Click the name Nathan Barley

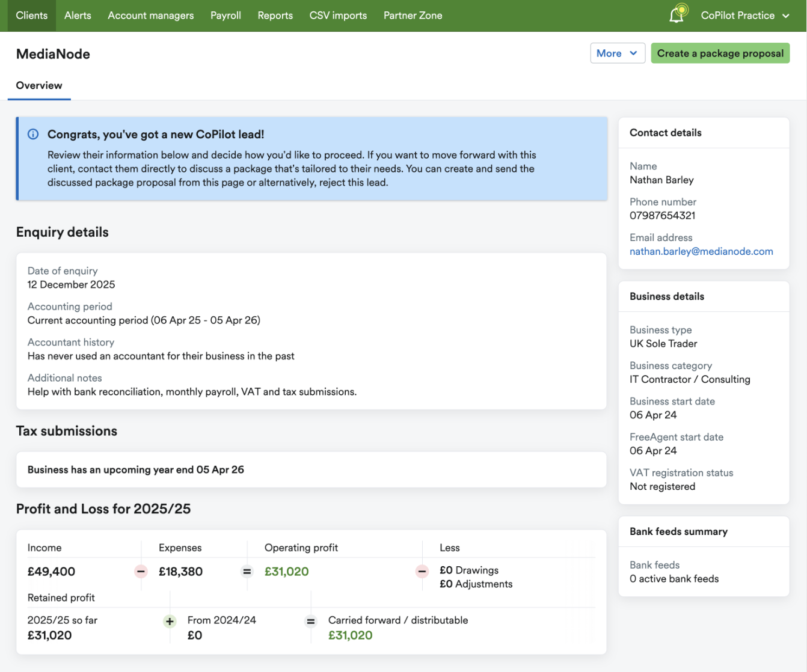(661, 180)
